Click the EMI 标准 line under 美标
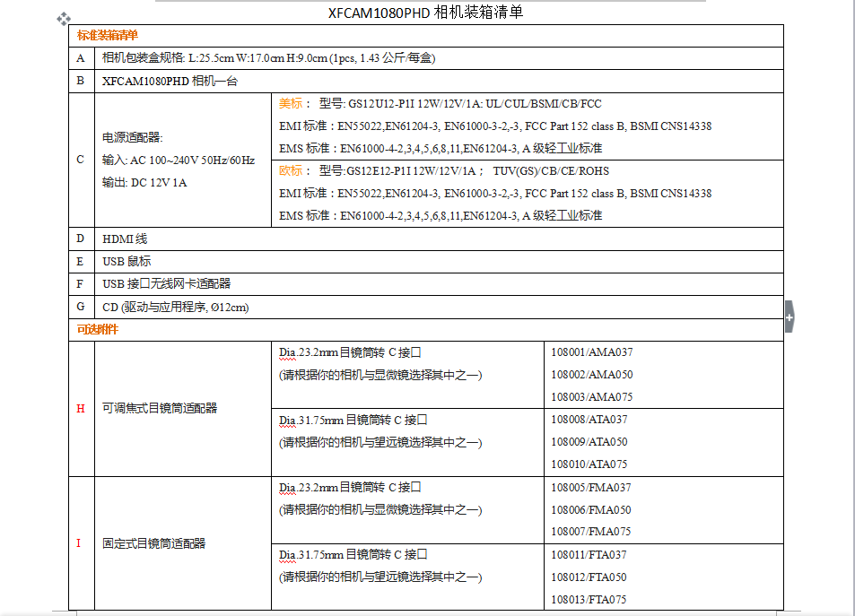The height and width of the screenshot is (616, 855). coord(495,126)
